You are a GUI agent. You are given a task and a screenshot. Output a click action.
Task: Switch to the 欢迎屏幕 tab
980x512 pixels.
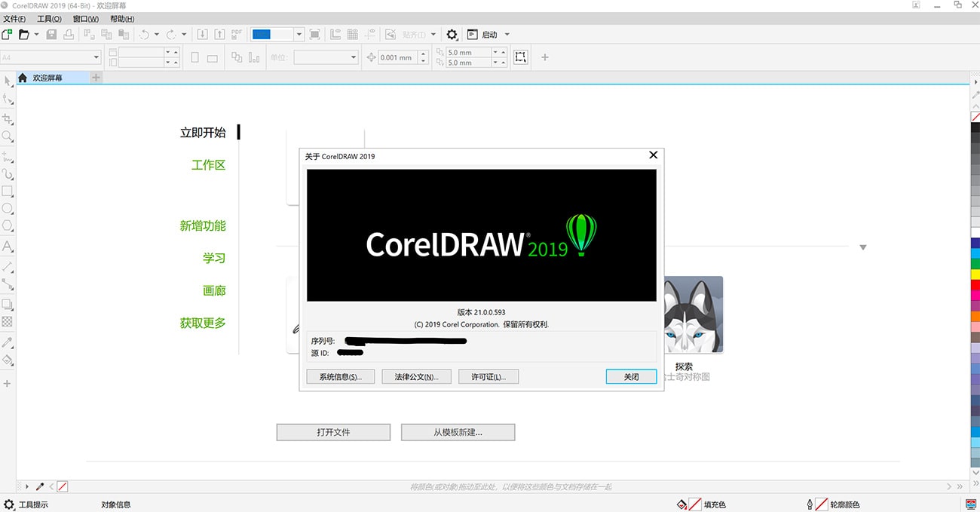pos(51,78)
